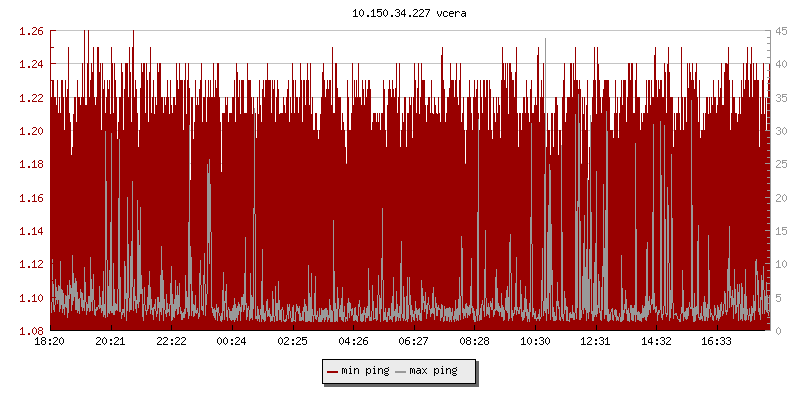The height and width of the screenshot is (400, 800).
Task: Pick the 00:24 x-axis time label
Action: tap(232, 342)
